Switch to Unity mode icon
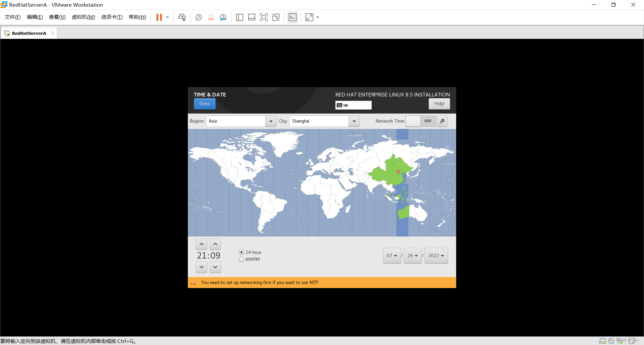The image size is (644, 345). tap(276, 17)
